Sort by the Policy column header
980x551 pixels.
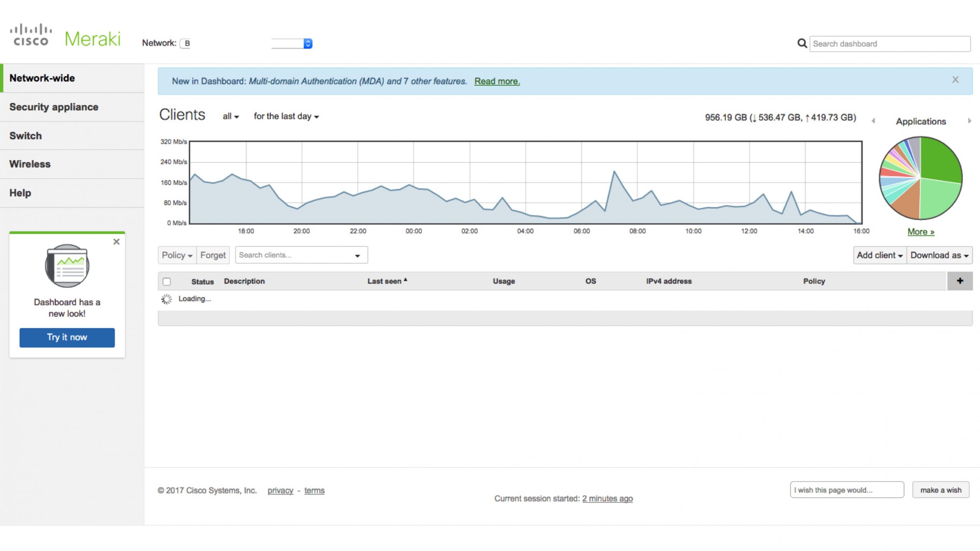click(814, 281)
